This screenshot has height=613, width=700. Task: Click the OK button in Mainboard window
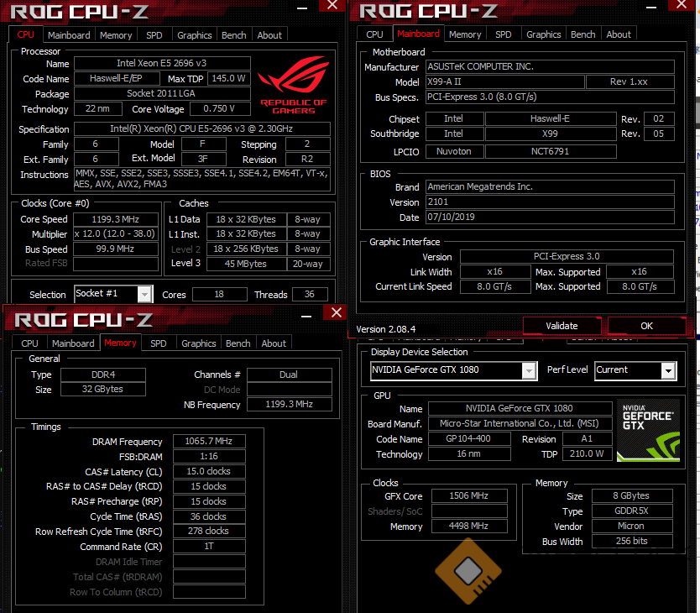(x=646, y=326)
